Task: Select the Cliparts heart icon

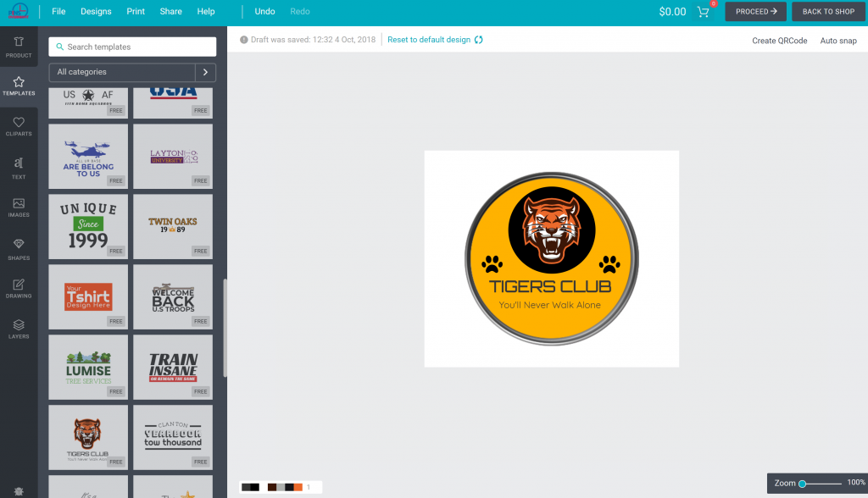Action: 19,127
